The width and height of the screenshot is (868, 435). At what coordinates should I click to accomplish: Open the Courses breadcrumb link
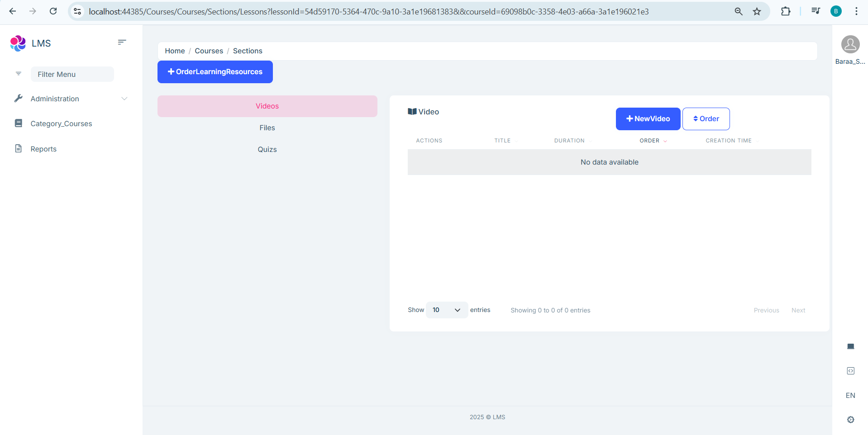click(x=209, y=51)
